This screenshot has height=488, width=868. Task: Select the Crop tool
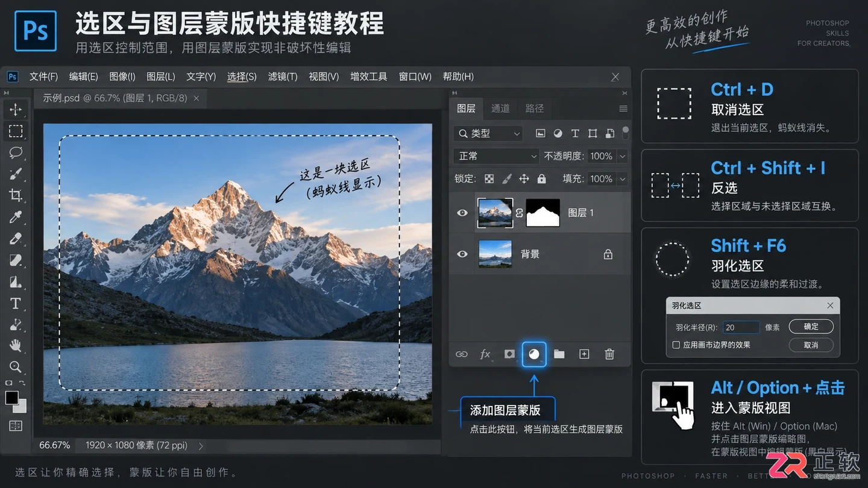[x=16, y=195]
